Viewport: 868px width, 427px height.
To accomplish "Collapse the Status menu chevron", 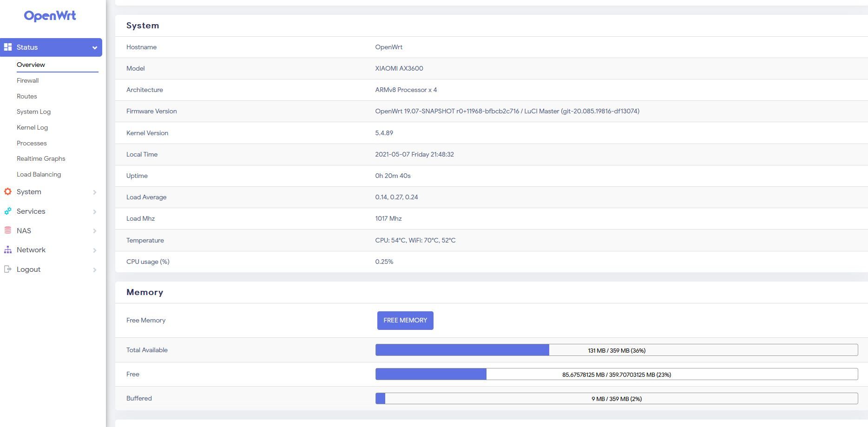I will (x=95, y=47).
